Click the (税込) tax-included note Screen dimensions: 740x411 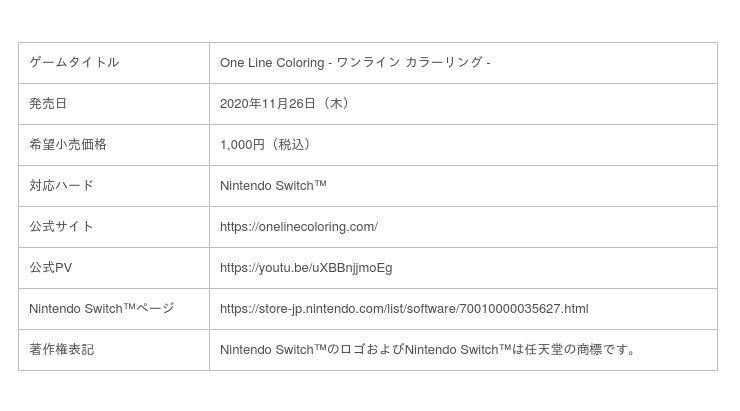[x=290, y=145]
